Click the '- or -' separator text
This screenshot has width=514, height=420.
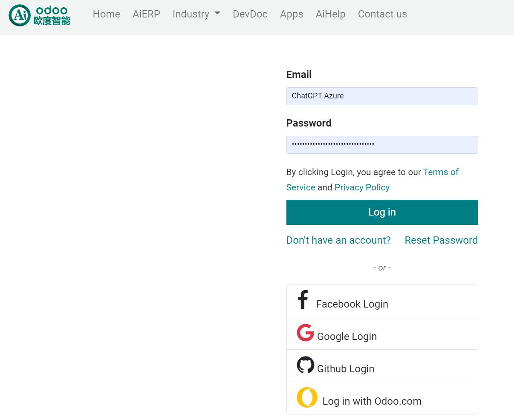(382, 268)
